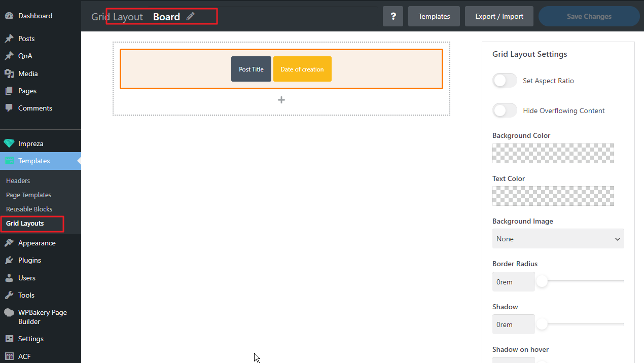
Task: Click the Board layout title
Action: tap(166, 17)
